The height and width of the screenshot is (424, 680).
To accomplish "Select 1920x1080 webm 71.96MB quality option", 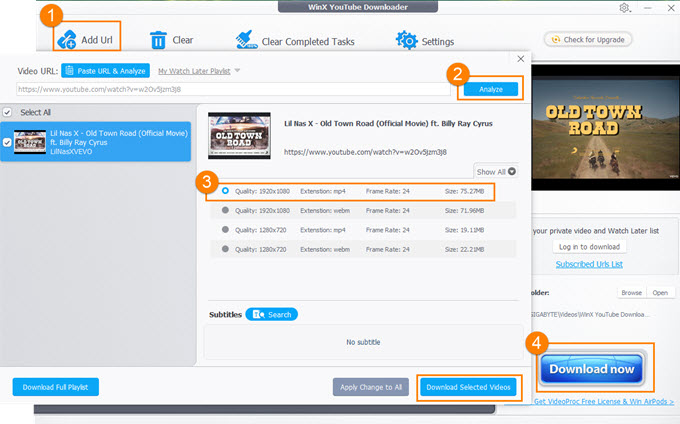I will (x=225, y=210).
